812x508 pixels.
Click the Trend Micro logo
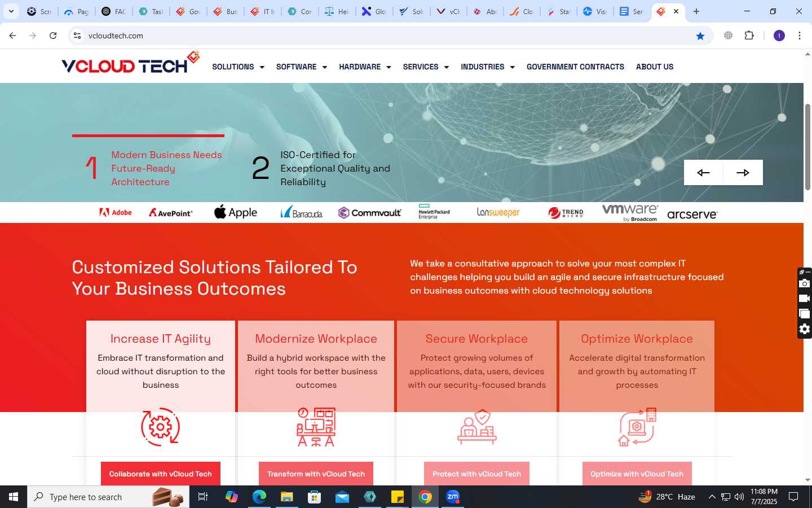(566, 213)
